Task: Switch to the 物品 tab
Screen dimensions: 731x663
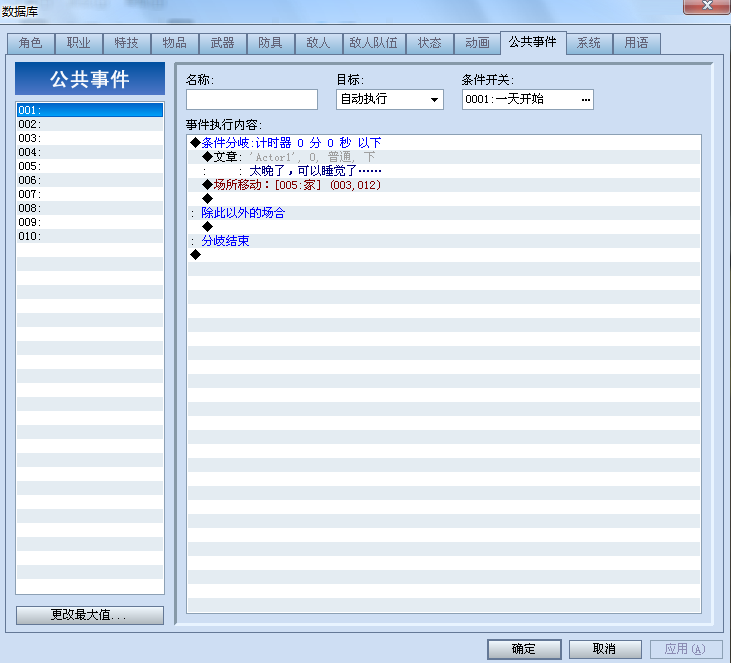Action: click(x=175, y=43)
